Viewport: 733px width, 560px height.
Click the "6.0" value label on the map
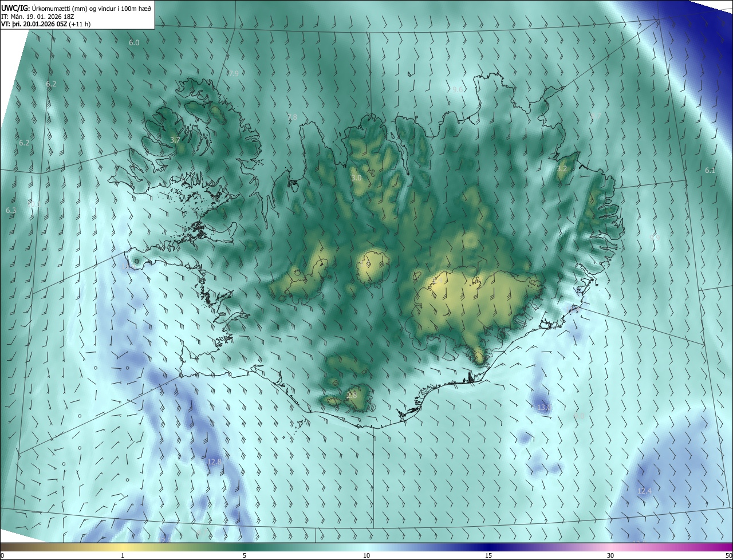(134, 43)
